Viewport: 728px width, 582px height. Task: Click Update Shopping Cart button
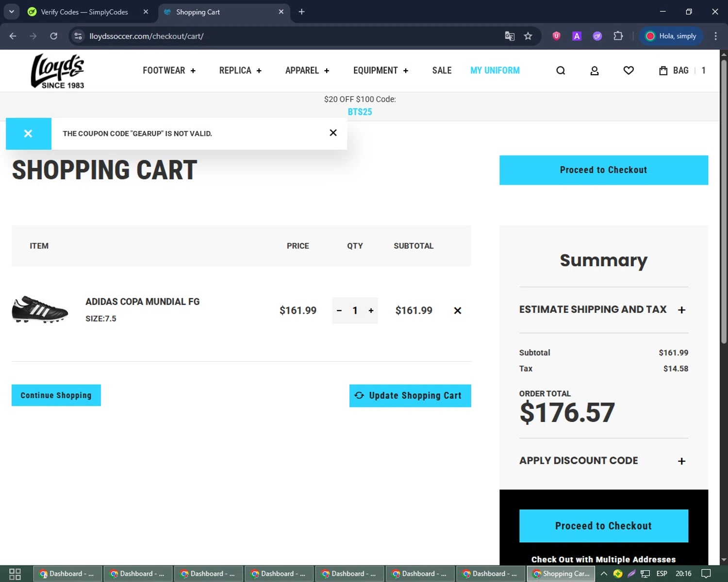[x=410, y=396]
